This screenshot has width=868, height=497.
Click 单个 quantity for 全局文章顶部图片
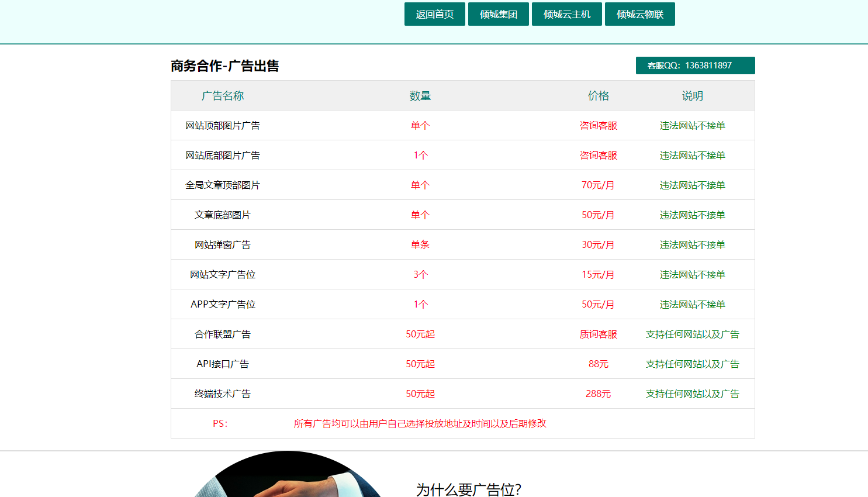pyautogui.click(x=420, y=185)
